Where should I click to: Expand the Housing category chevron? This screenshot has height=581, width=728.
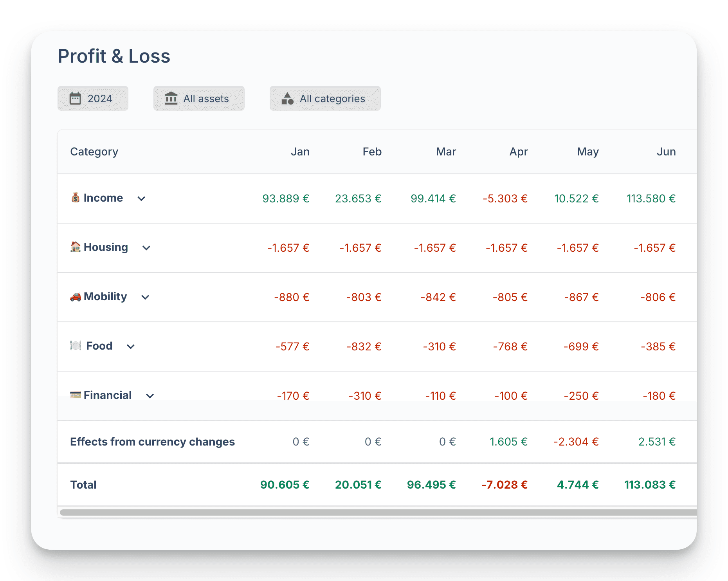coord(146,248)
